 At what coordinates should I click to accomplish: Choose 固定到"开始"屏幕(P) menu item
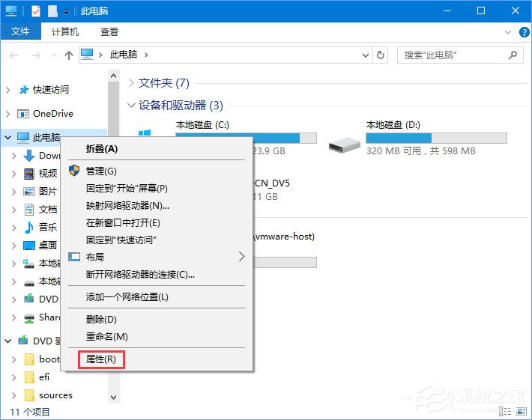tap(156, 188)
